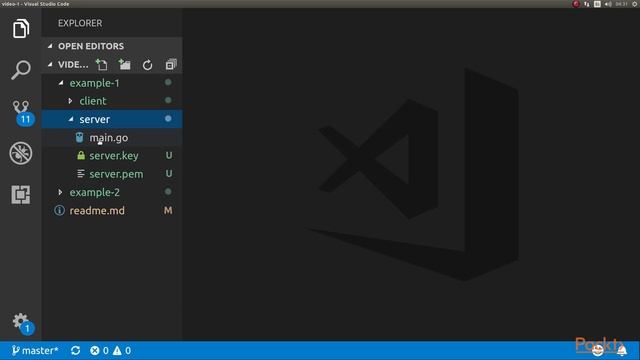Click the git status dot on client
The width and height of the screenshot is (640, 360).
tap(168, 100)
